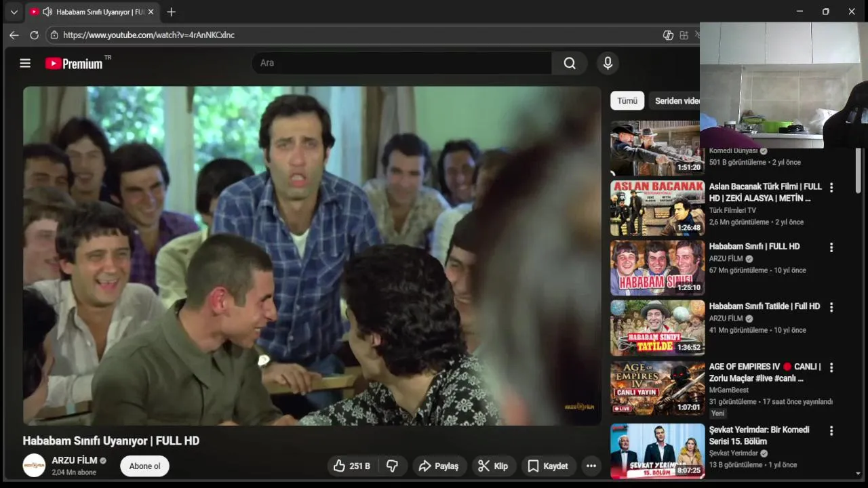
Task: Open Copilot icon in address bar
Action: (668, 35)
